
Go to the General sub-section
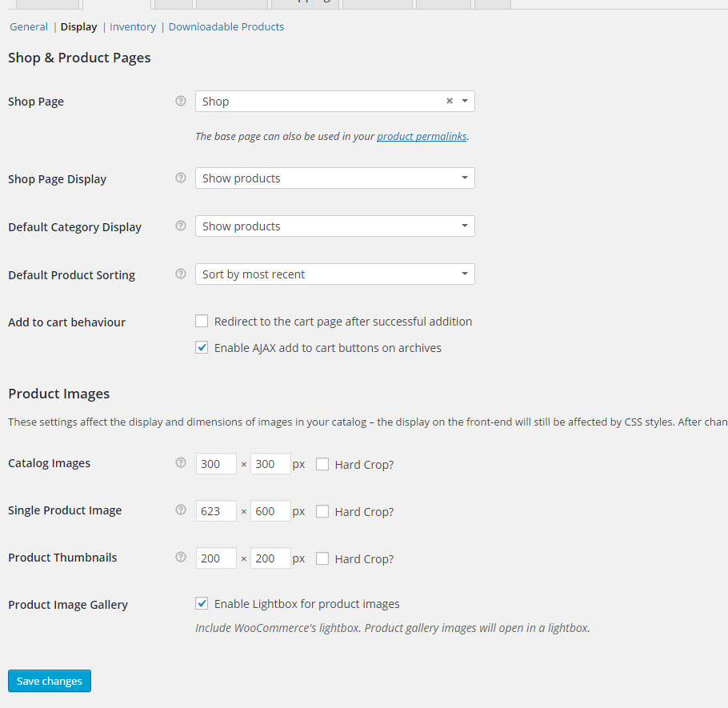(29, 27)
